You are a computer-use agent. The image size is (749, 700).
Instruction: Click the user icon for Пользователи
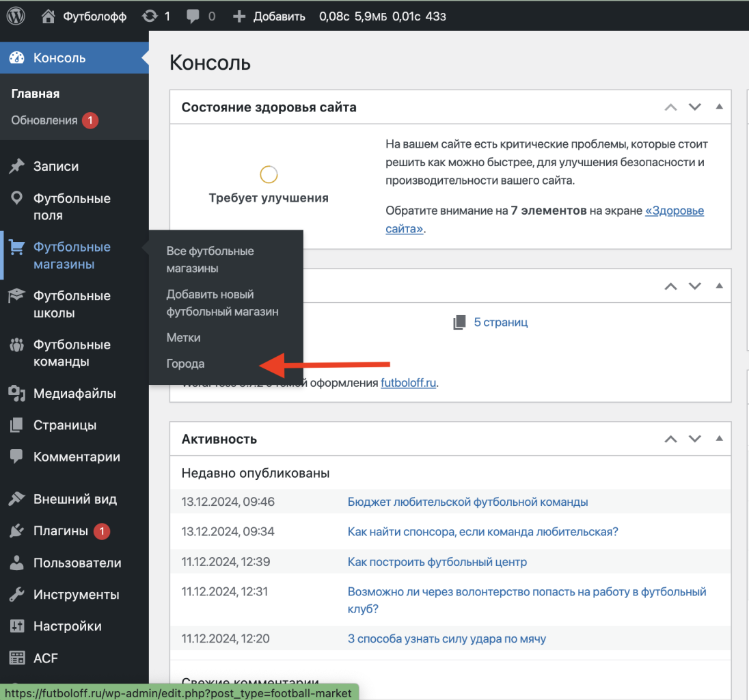(x=16, y=563)
